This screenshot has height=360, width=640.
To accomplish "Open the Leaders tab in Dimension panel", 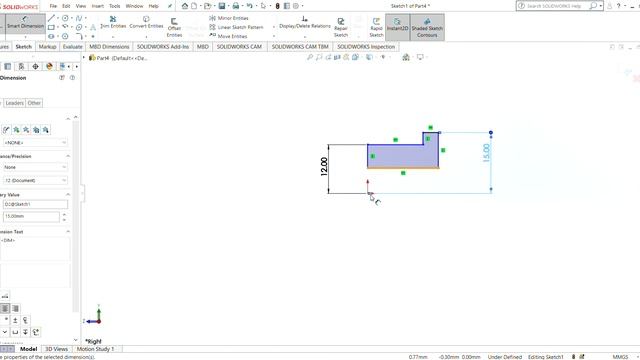I will click(14, 103).
